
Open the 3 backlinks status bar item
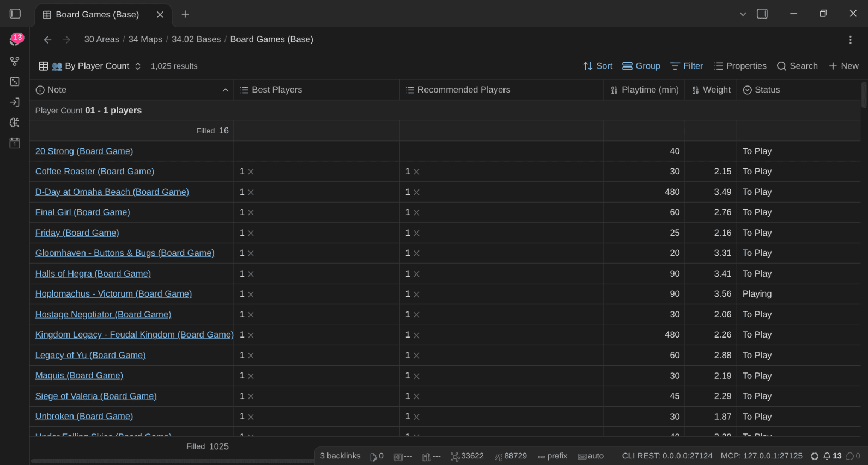[340, 456]
